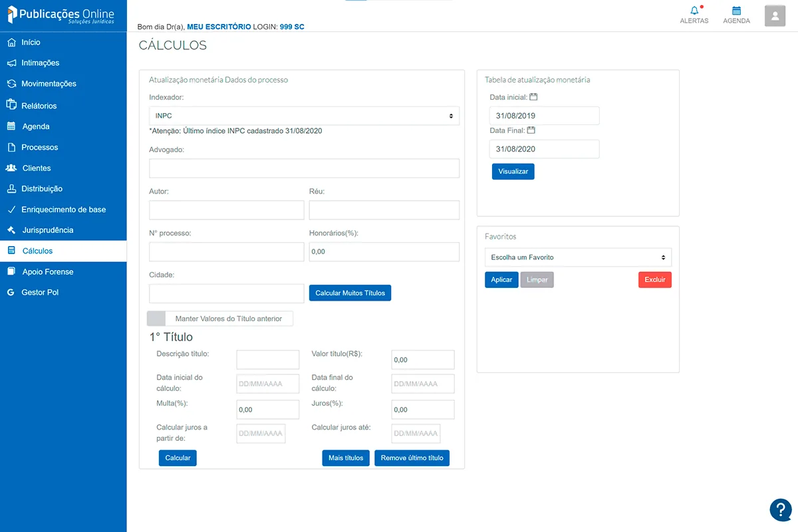Click the Publicações Online logo
The image size is (798, 532).
(61, 16)
